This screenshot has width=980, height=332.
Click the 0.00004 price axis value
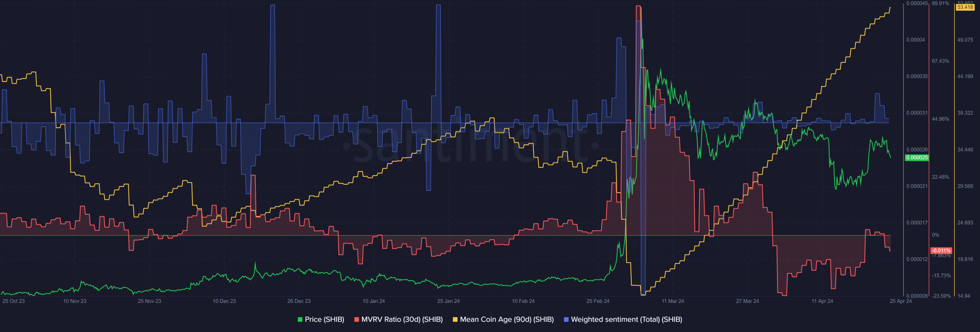pos(915,40)
